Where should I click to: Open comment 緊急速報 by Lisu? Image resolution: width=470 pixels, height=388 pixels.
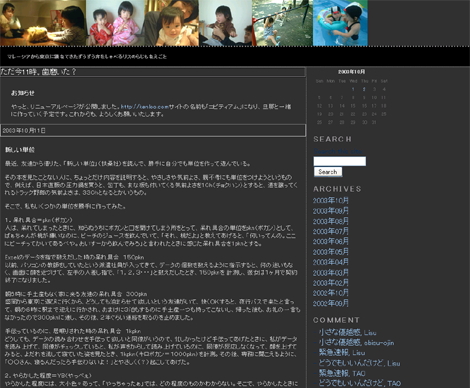(x=342, y=352)
